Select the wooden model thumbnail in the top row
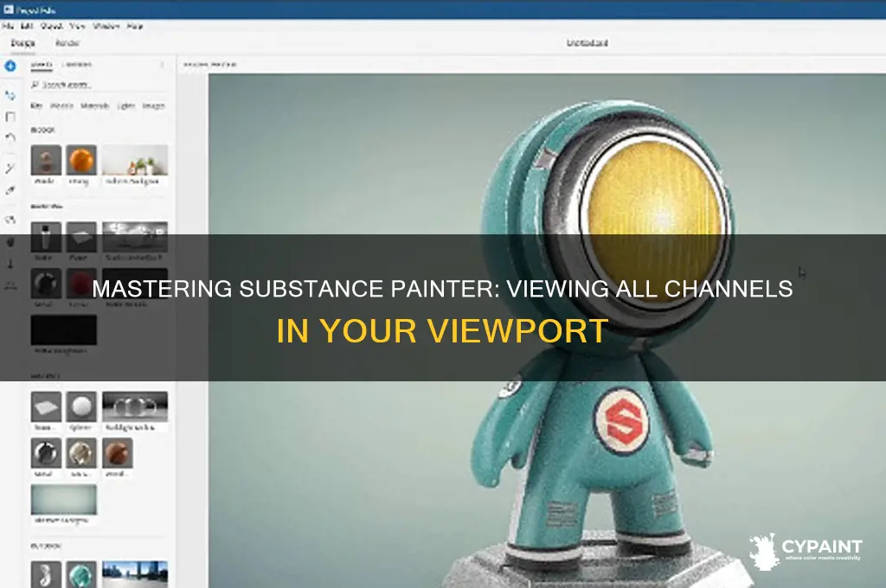This screenshot has width=886, height=588. 46,160
